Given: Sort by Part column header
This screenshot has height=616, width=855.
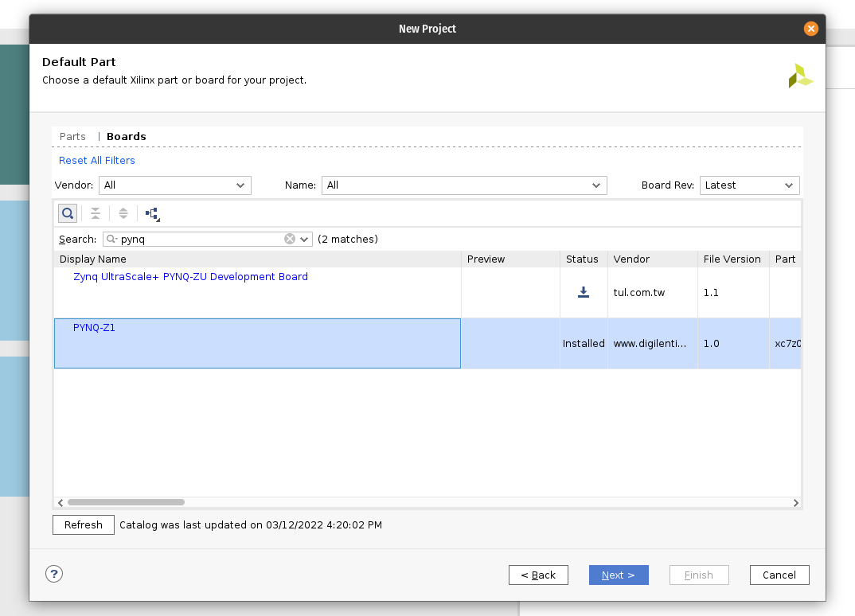Looking at the screenshot, I should [x=785, y=259].
